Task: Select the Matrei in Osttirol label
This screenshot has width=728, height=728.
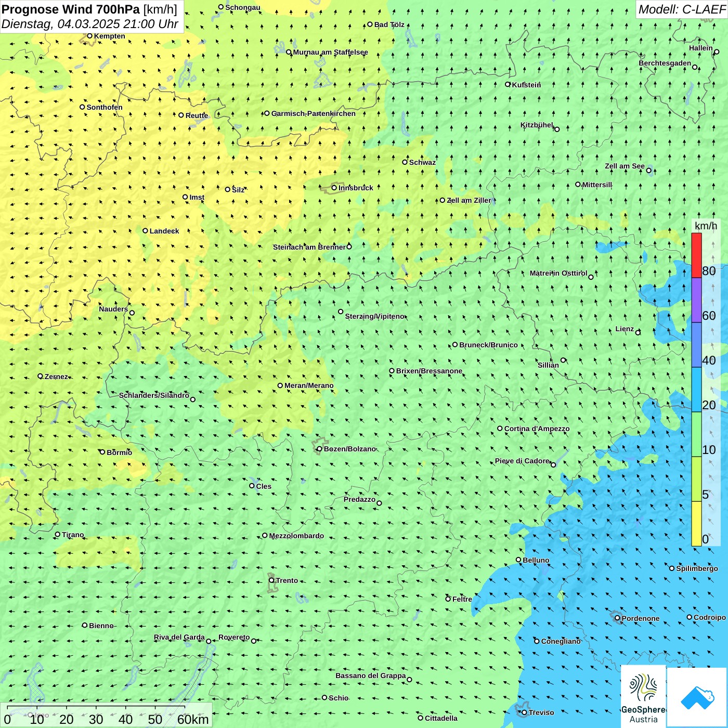Action: tap(558, 273)
